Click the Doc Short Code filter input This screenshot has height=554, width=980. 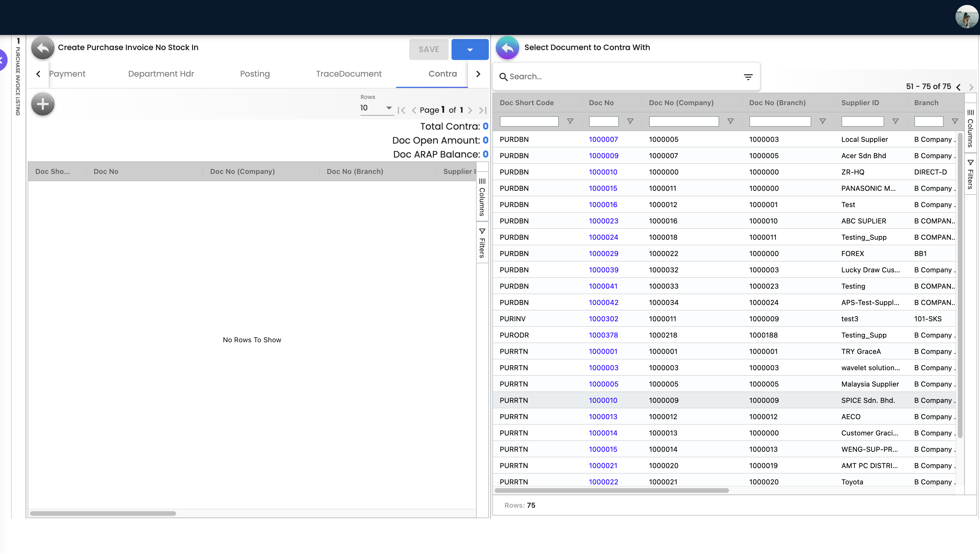[x=529, y=121]
